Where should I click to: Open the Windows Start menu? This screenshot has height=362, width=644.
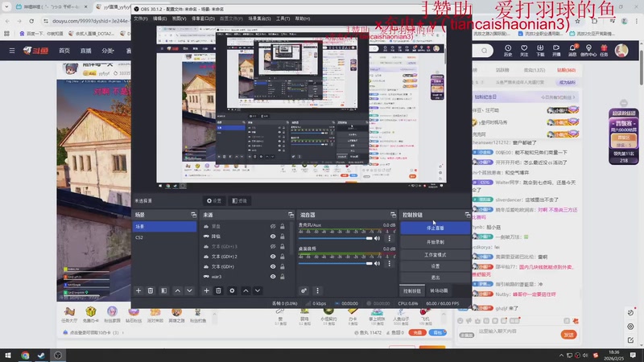8,356
